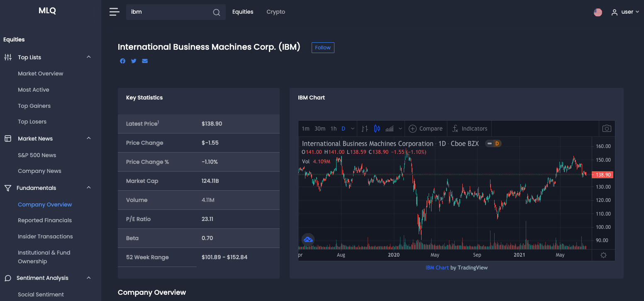The height and width of the screenshot is (301, 644).
Task: Set chart interval to 30m
Action: pos(320,129)
